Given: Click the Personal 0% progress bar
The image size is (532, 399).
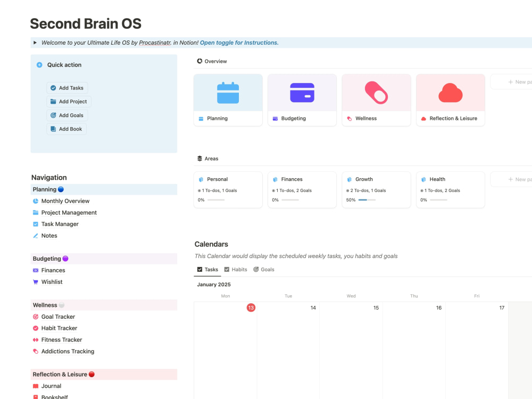Looking at the screenshot, I should coord(216,200).
